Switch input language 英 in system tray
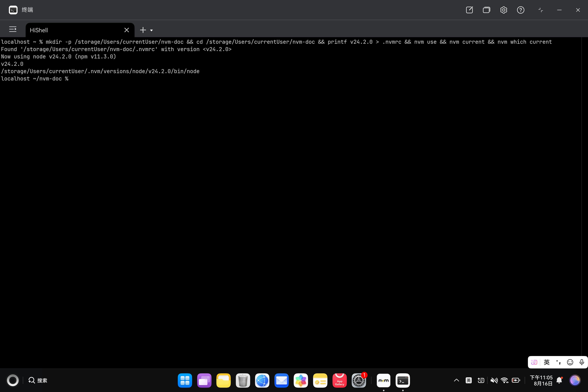Screen dimensions: 588x392 tap(469, 381)
